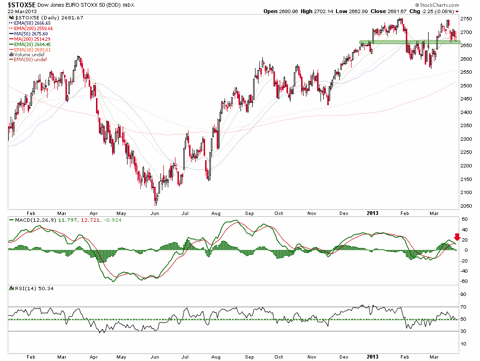Click the $STOXSE ticker symbol in the title
The image size is (480, 361).
(x=22, y=5)
